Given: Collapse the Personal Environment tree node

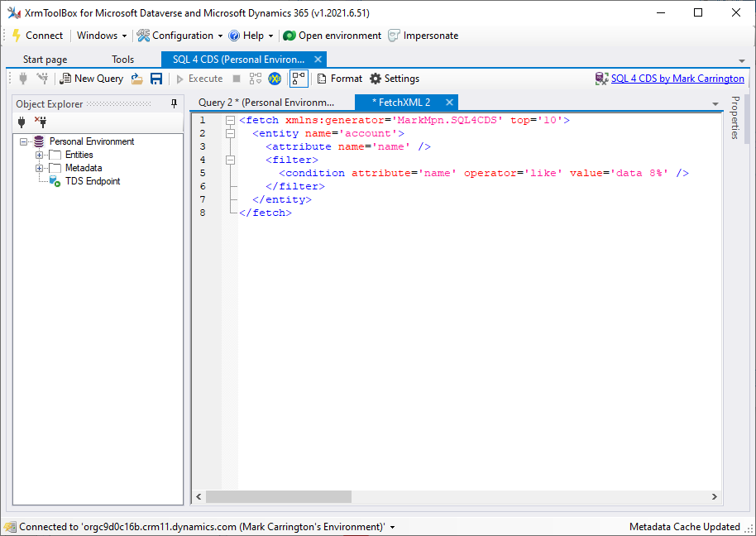Looking at the screenshot, I should [24, 141].
